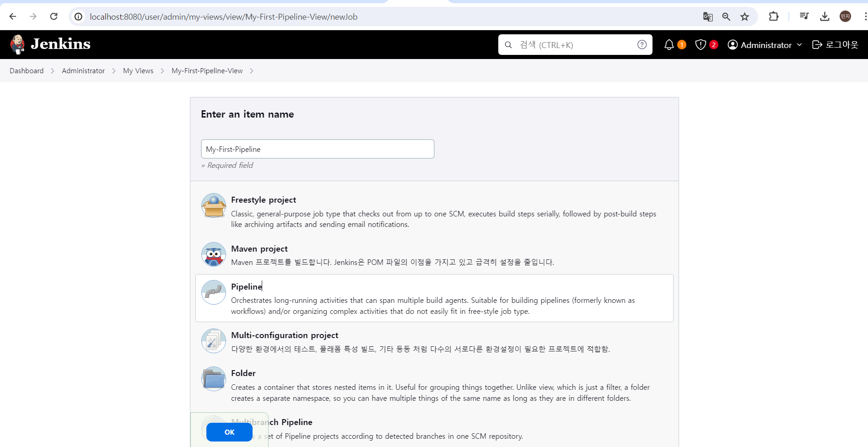The image size is (868, 447).
Task: Click the magnifier icon in search box
Action: pyautogui.click(x=508, y=45)
